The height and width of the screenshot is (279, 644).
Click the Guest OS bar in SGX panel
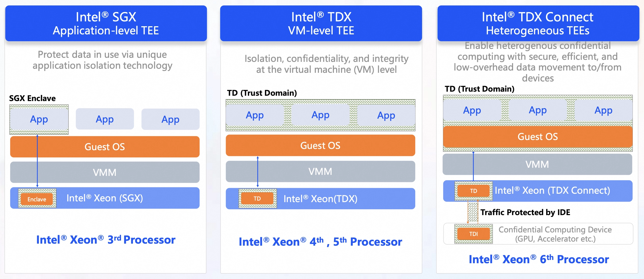pyautogui.click(x=104, y=147)
